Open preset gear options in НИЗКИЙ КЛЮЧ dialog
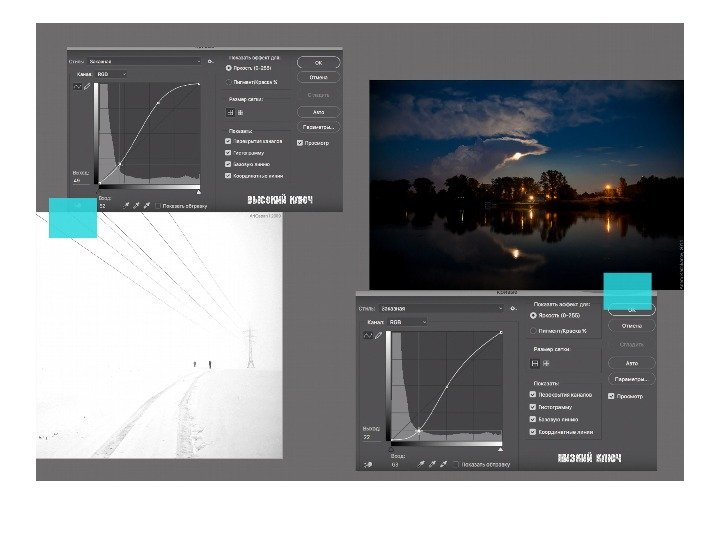The height and width of the screenshot is (540, 720). pos(513,309)
